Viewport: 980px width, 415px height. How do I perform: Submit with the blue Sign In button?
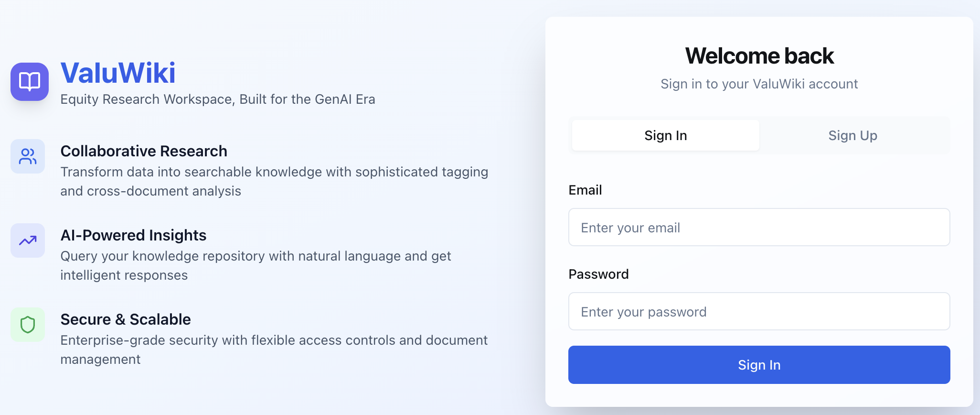coord(759,365)
